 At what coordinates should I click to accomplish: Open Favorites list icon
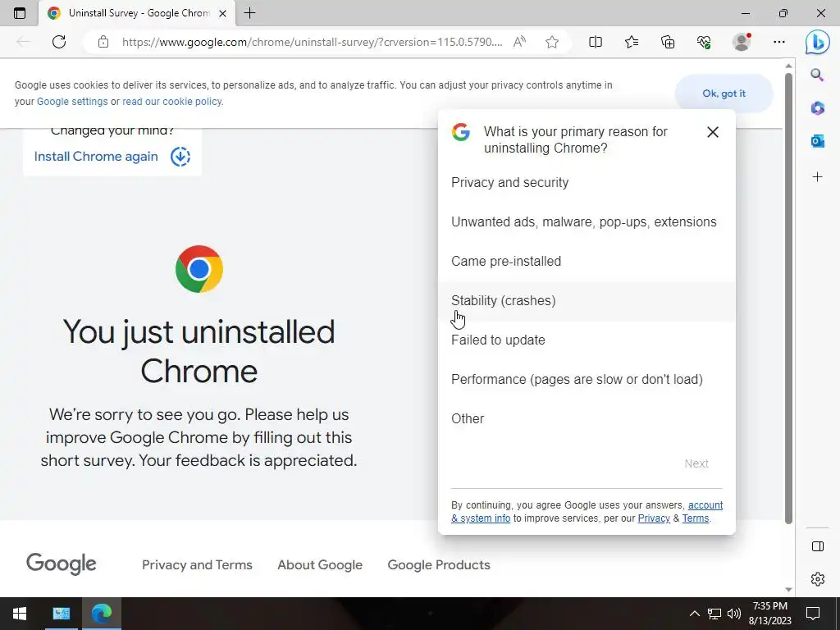click(x=632, y=42)
